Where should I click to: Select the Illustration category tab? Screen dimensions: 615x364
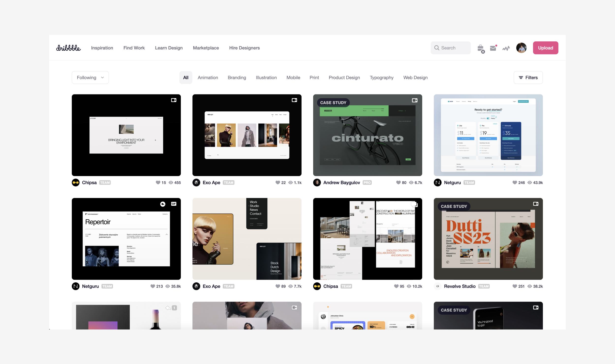tap(266, 77)
